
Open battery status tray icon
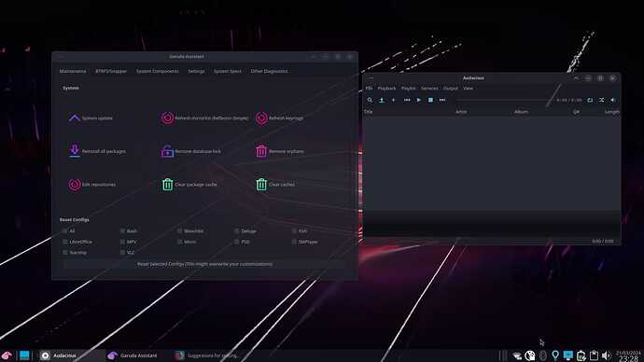(581, 355)
